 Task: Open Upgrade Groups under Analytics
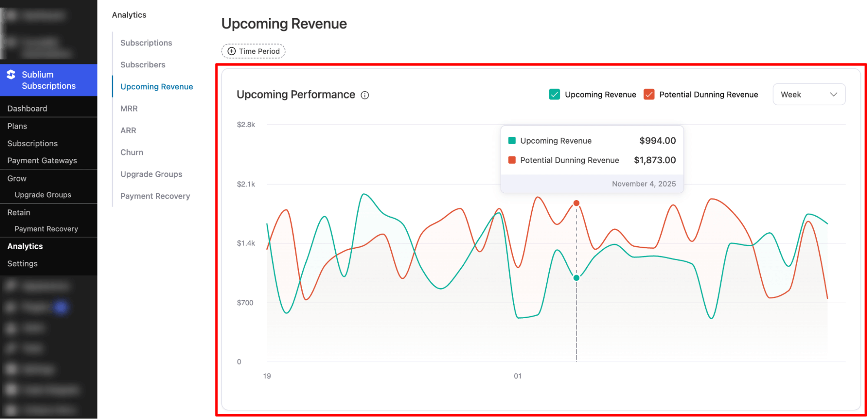click(x=151, y=174)
